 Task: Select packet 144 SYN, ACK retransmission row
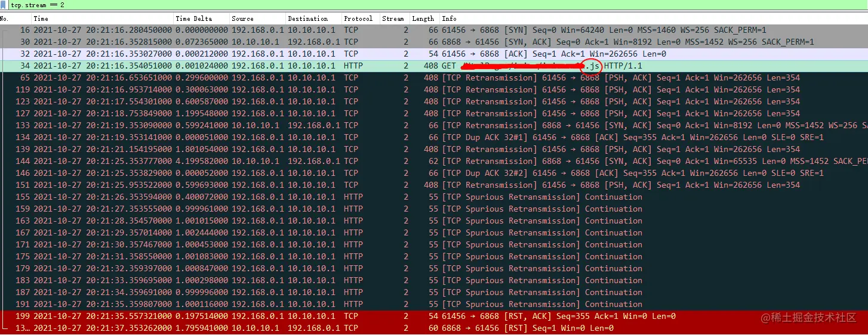click(x=434, y=162)
